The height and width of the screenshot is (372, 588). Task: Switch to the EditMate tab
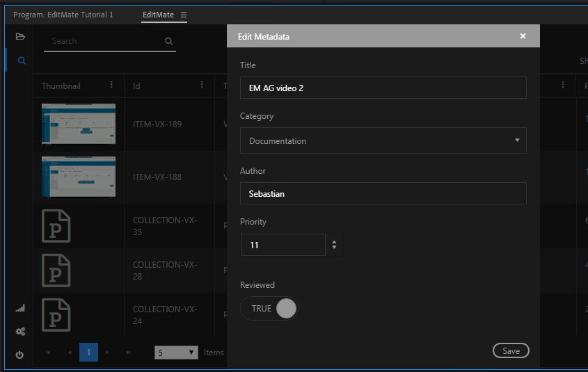click(x=158, y=15)
